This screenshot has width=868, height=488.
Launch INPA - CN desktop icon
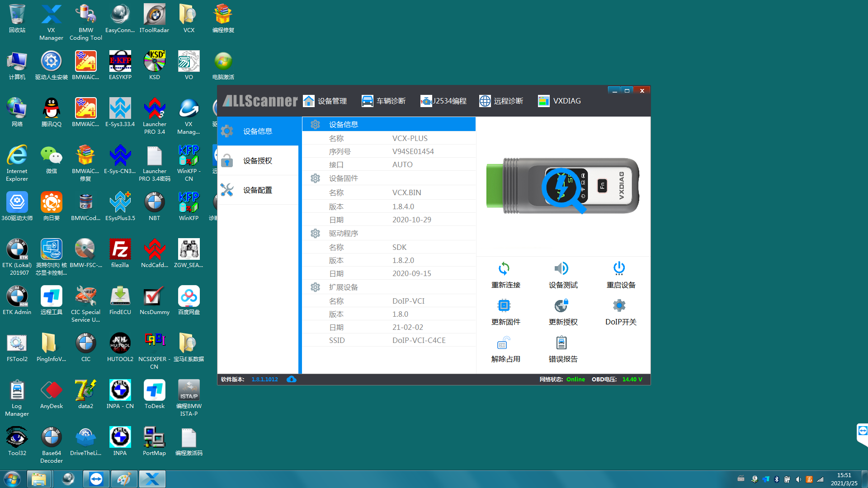(120, 395)
